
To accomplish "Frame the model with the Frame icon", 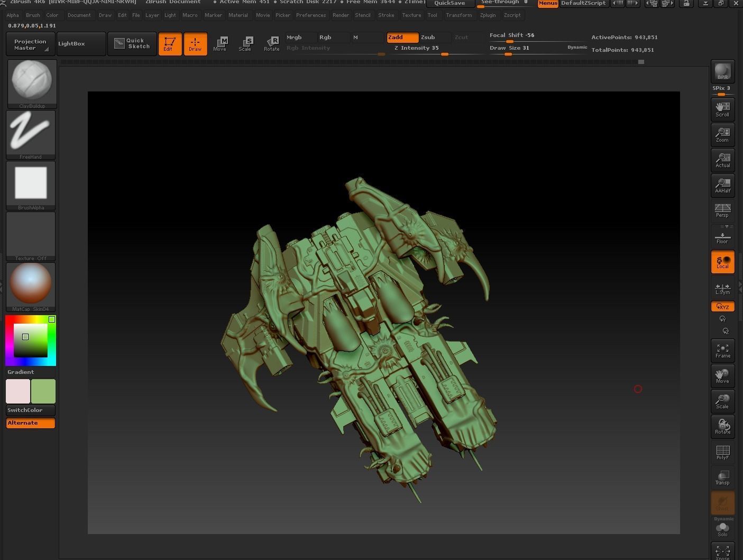I will [722, 350].
